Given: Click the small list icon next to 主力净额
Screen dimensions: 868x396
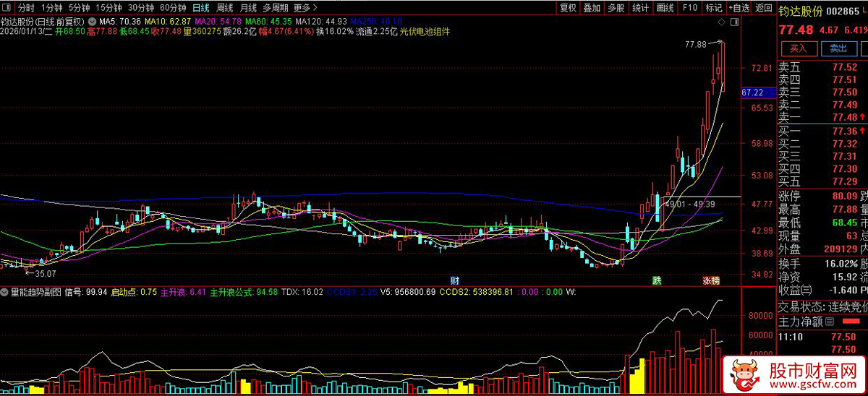Looking at the screenshot, I should tap(830, 322).
